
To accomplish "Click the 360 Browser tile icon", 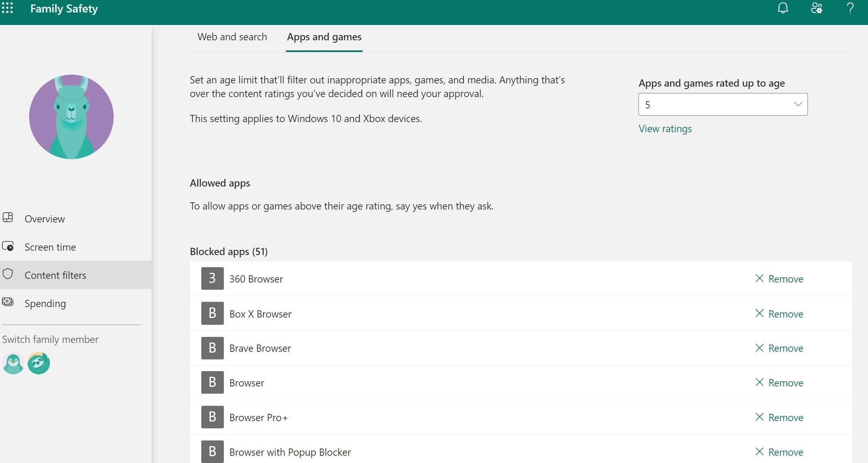I will [212, 278].
